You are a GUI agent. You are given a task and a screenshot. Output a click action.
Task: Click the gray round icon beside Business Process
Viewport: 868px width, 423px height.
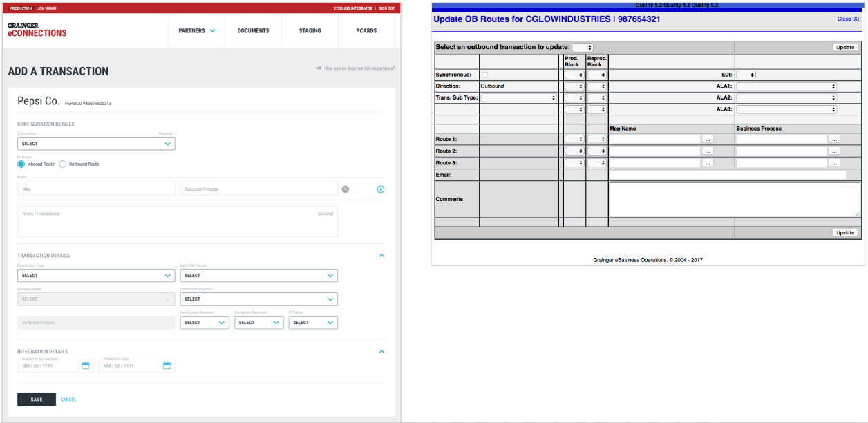click(x=346, y=189)
